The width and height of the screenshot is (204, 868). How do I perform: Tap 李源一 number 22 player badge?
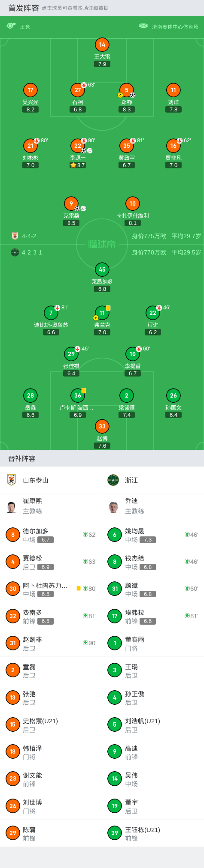(78, 146)
